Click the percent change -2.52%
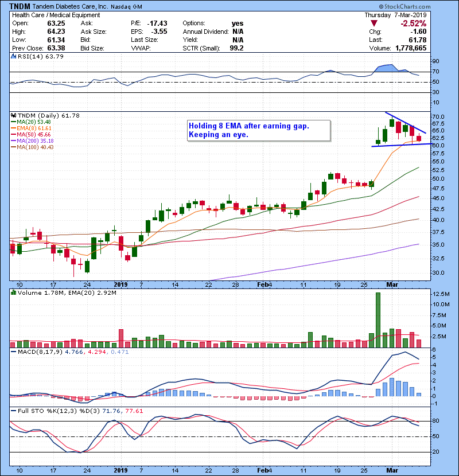 [x=414, y=24]
